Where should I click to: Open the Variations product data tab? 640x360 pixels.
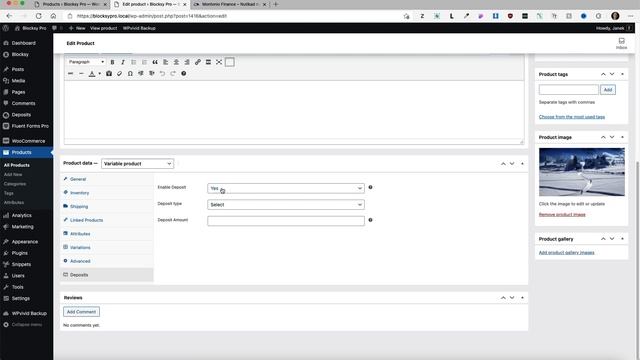pyautogui.click(x=107, y=247)
